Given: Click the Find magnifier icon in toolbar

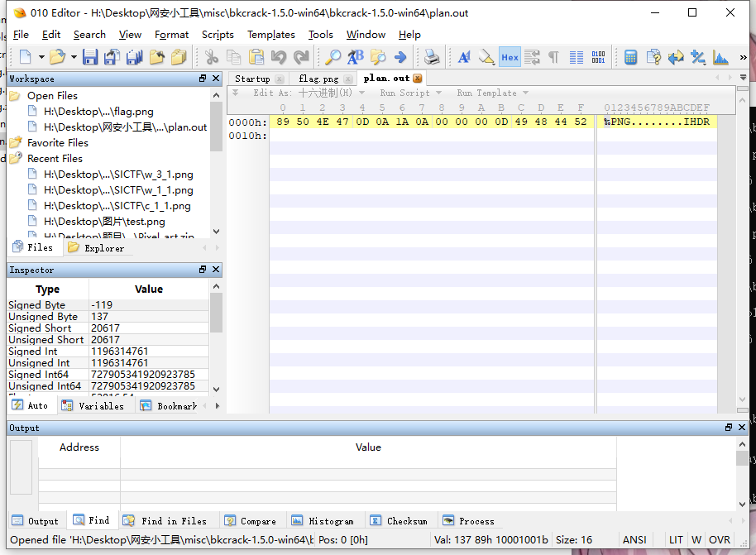Looking at the screenshot, I should (333, 57).
